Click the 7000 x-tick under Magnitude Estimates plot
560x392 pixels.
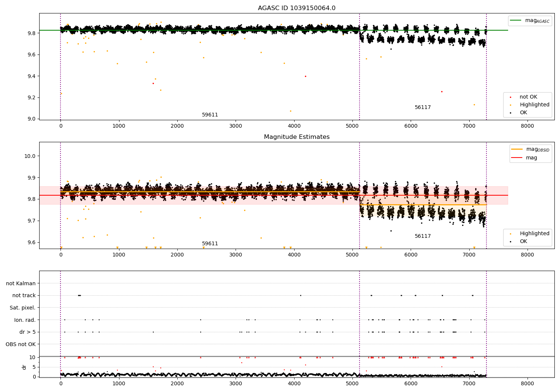click(469, 255)
